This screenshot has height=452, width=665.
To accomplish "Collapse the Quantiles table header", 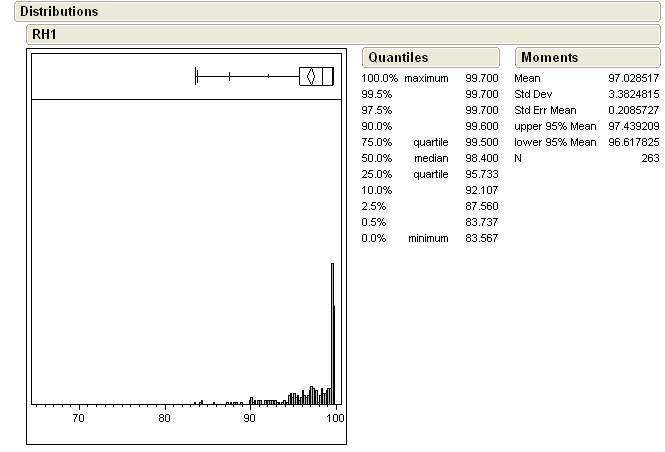I will (x=398, y=58).
